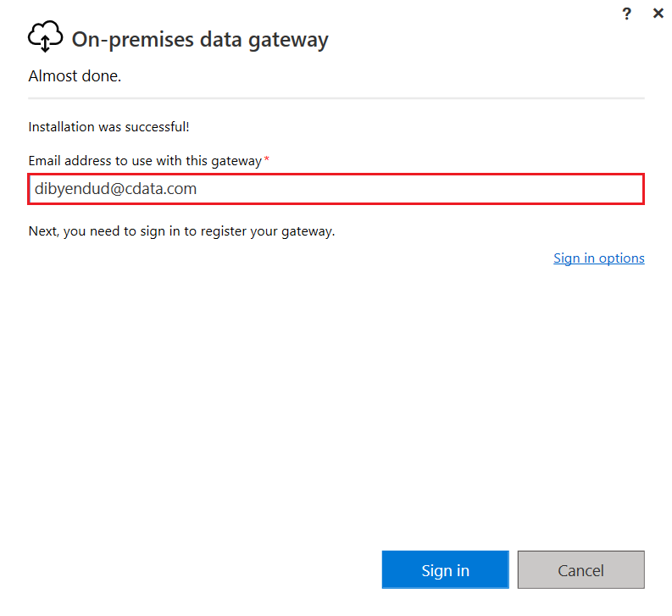Click 'Installation was successful!' message
Screen dimensions: 672x616
[108, 127]
